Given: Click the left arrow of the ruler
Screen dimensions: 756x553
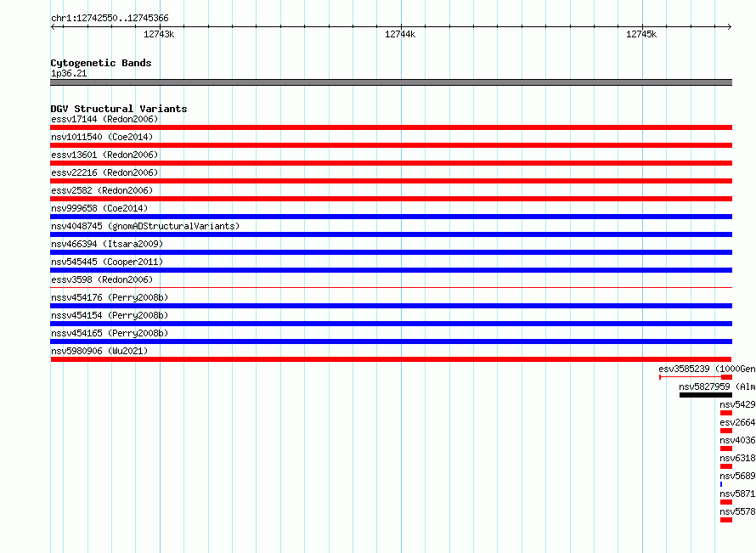Looking at the screenshot, I should (53, 27).
